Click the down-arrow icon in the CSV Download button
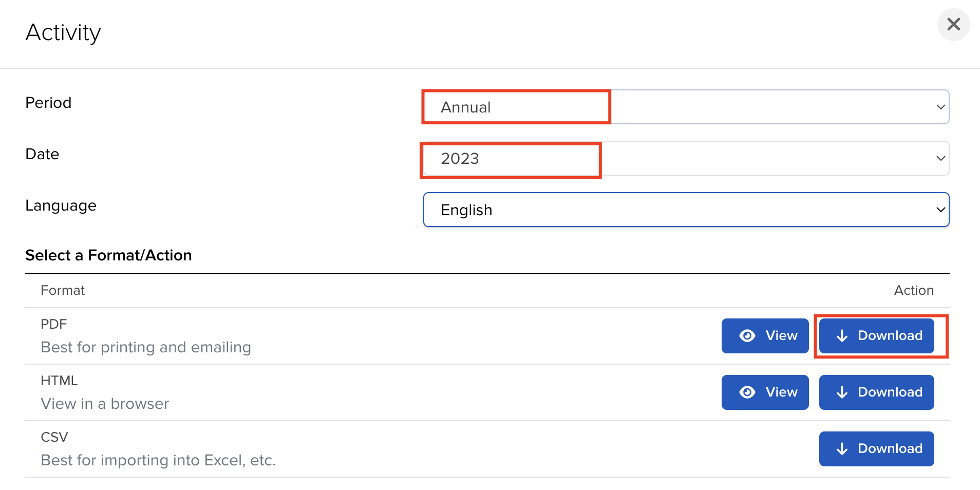Screen dimensions: 980x490 click(x=842, y=449)
